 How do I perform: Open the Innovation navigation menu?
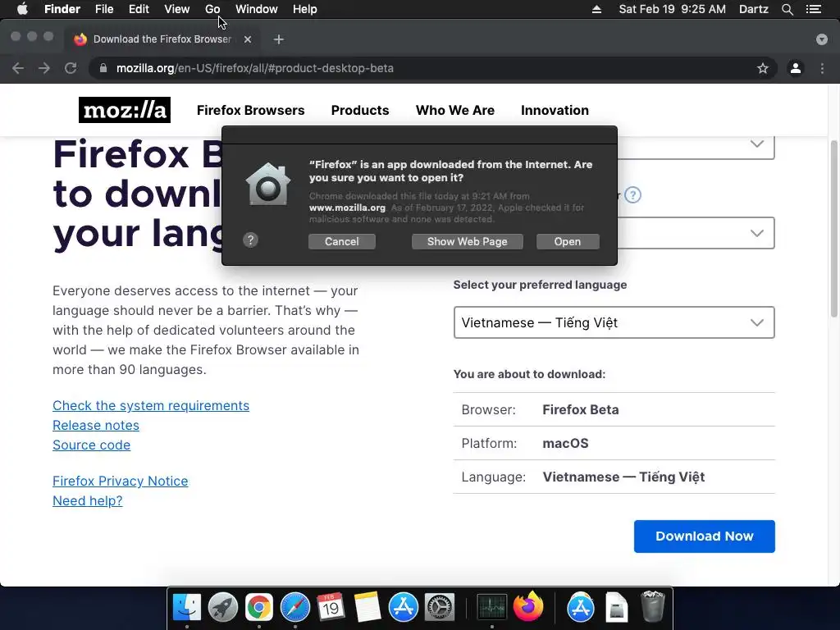pos(555,111)
